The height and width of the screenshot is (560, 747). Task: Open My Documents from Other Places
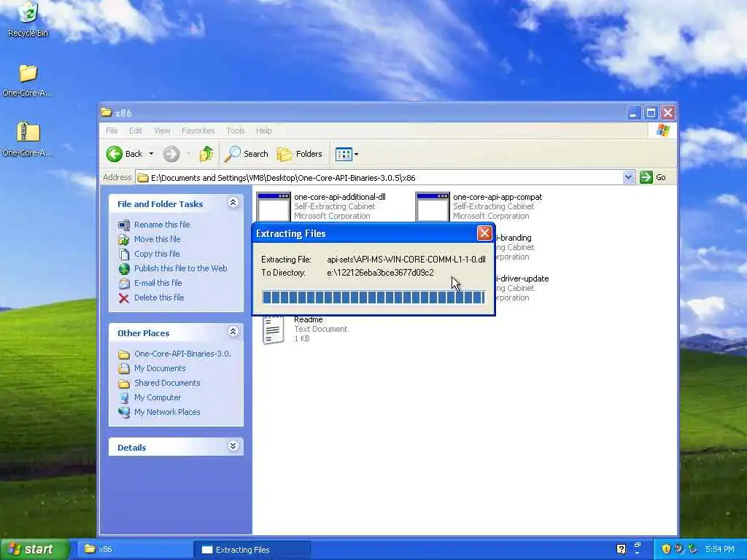tap(160, 368)
